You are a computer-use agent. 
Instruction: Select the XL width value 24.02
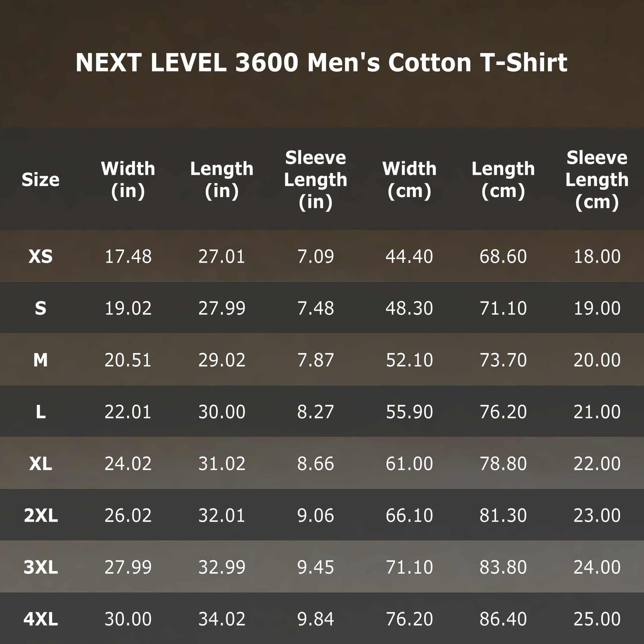[128, 463]
